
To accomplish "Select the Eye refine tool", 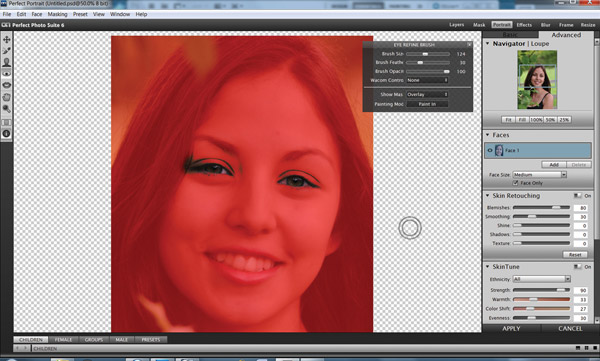I will click(7, 74).
